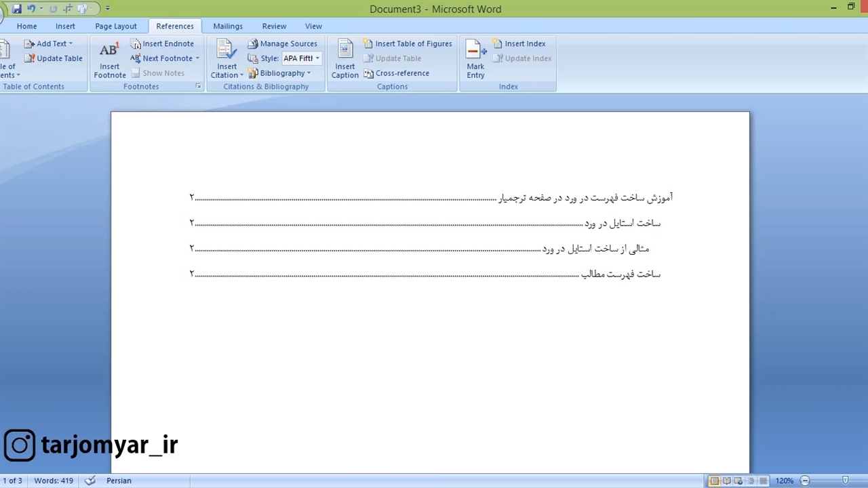Click the Insert Caption icon
Image resolution: width=868 pixels, height=488 pixels.
click(x=344, y=58)
